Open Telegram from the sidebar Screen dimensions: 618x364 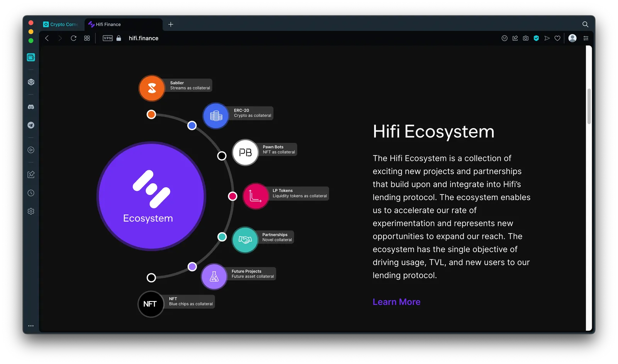pos(31,125)
